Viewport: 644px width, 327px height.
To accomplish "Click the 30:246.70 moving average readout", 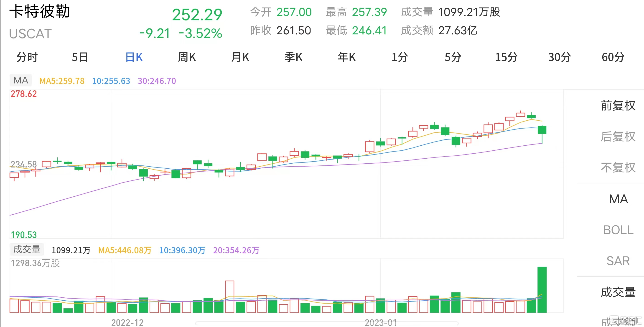I will [157, 81].
